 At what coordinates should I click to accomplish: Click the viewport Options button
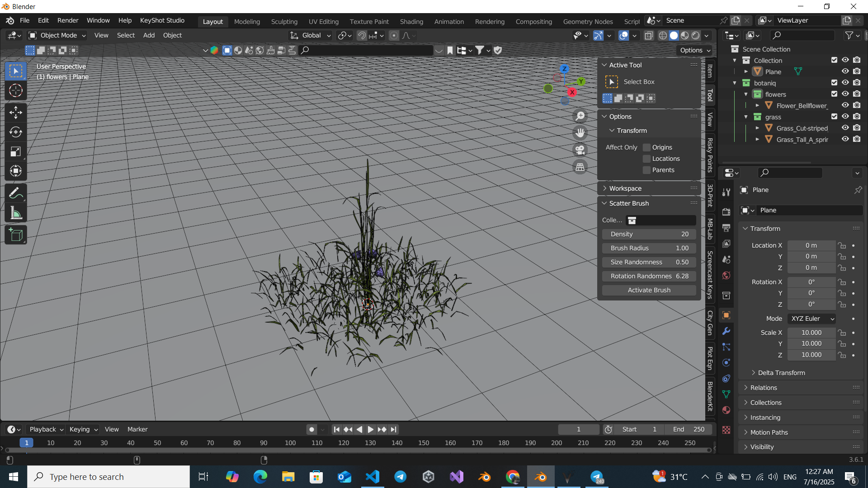click(x=695, y=50)
